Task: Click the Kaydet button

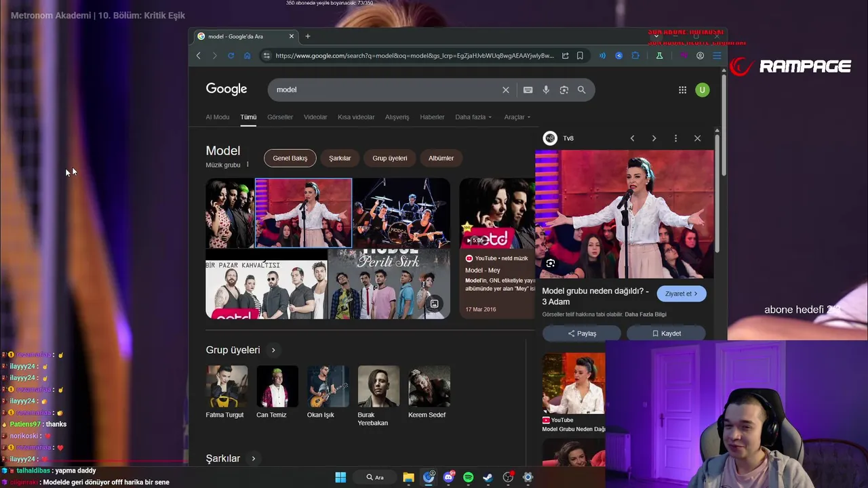Action: 666,333
